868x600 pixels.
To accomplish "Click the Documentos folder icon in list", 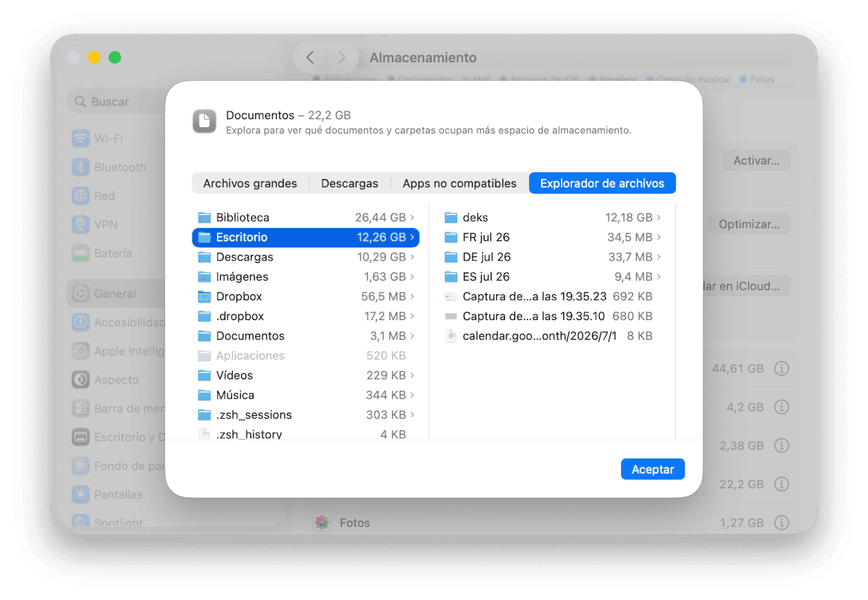I will pos(205,336).
